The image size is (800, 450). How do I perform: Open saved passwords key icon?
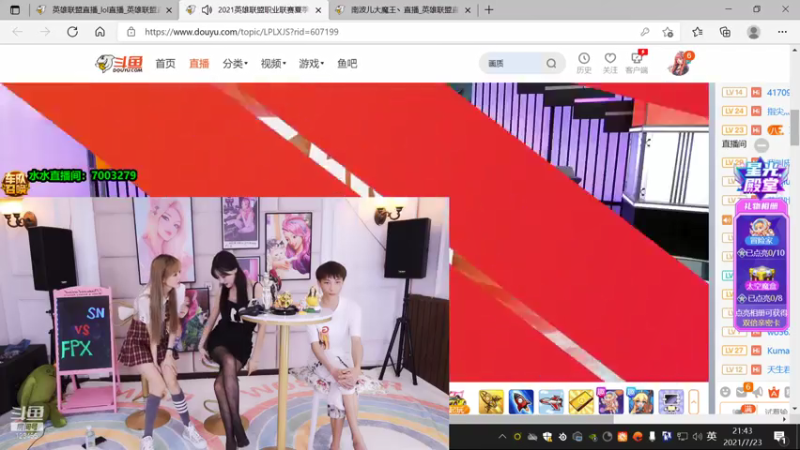pyautogui.click(x=645, y=32)
